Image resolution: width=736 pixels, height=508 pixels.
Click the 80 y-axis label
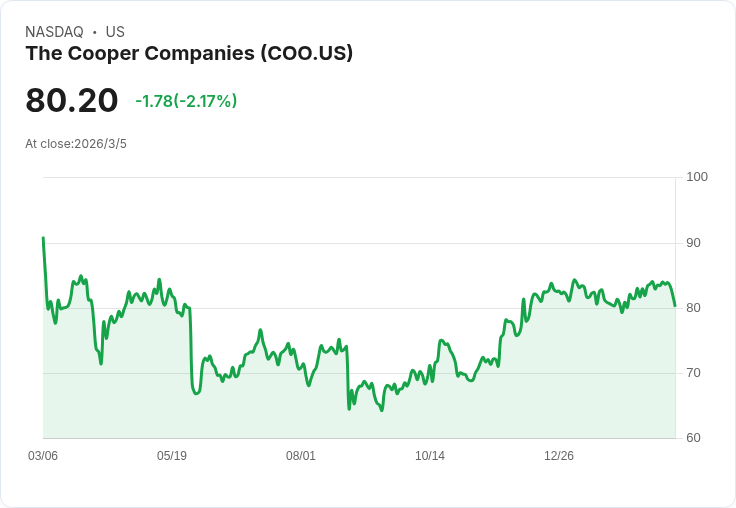[x=694, y=308]
